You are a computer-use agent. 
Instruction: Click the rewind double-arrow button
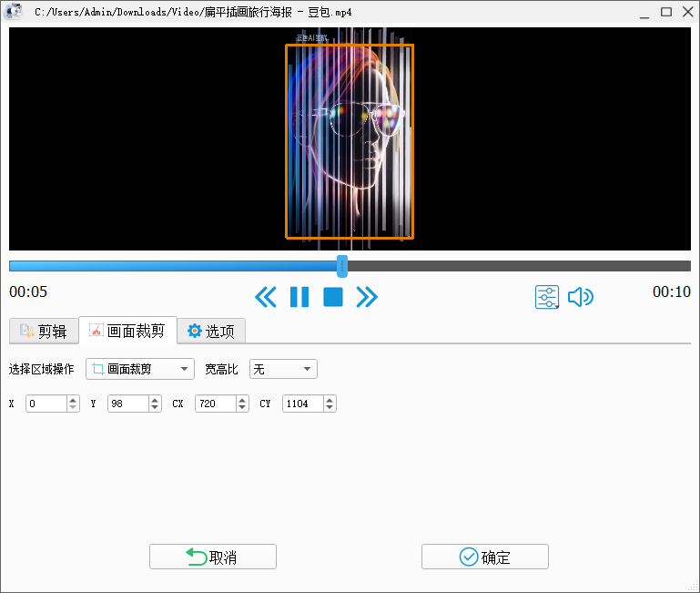click(265, 297)
